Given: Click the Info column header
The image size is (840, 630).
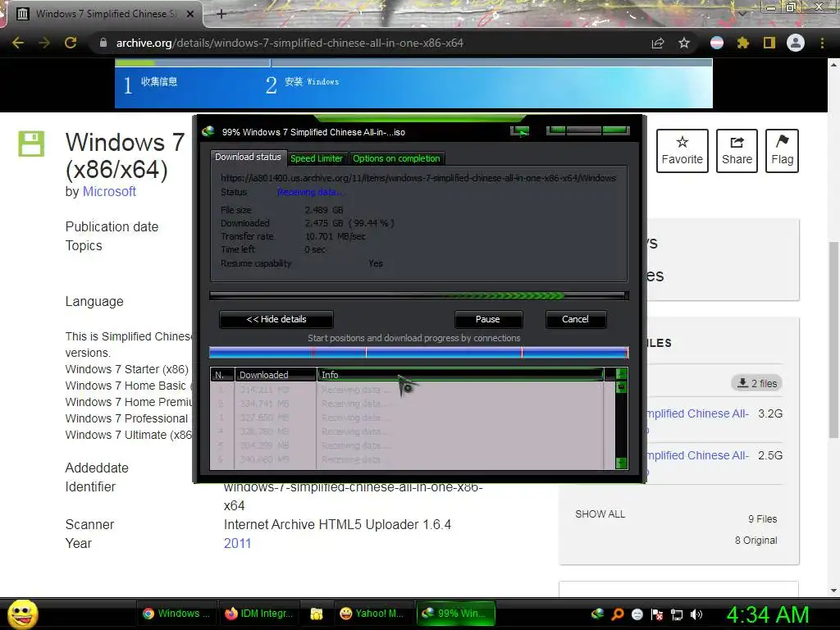Looking at the screenshot, I should click(x=461, y=374).
